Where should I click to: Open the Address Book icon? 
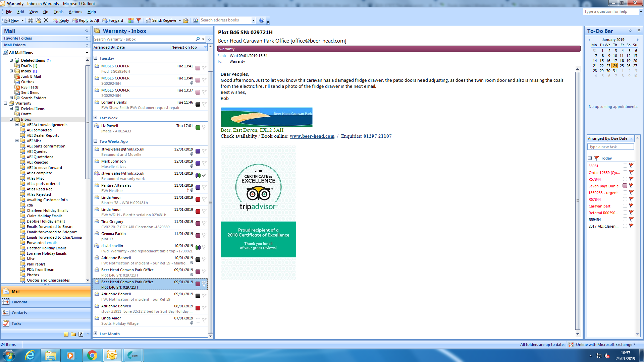(195, 20)
